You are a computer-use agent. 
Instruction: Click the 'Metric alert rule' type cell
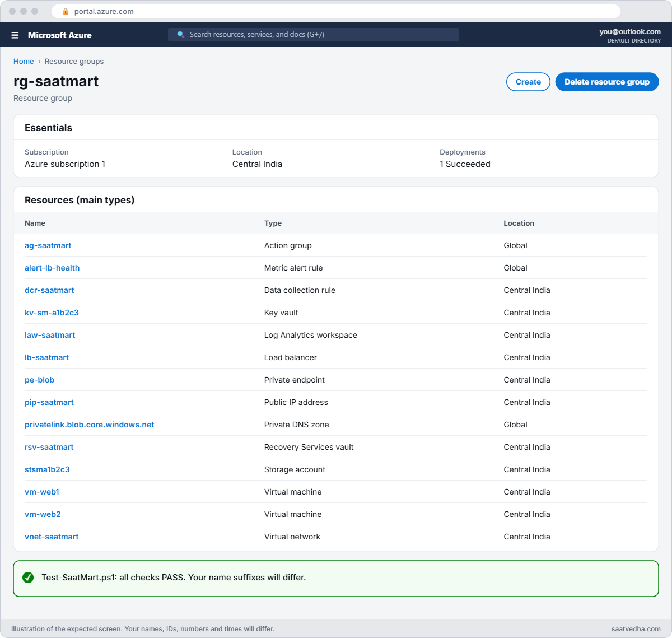click(x=293, y=268)
